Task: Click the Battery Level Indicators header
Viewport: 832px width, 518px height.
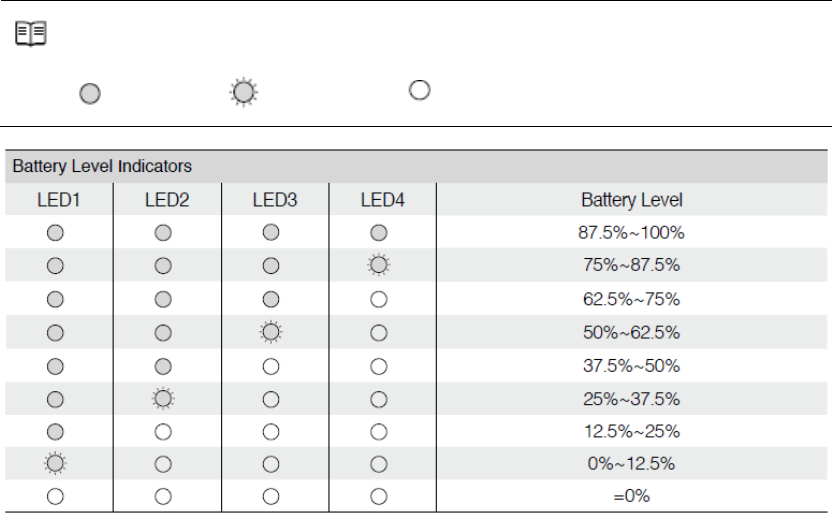Action: point(102,166)
